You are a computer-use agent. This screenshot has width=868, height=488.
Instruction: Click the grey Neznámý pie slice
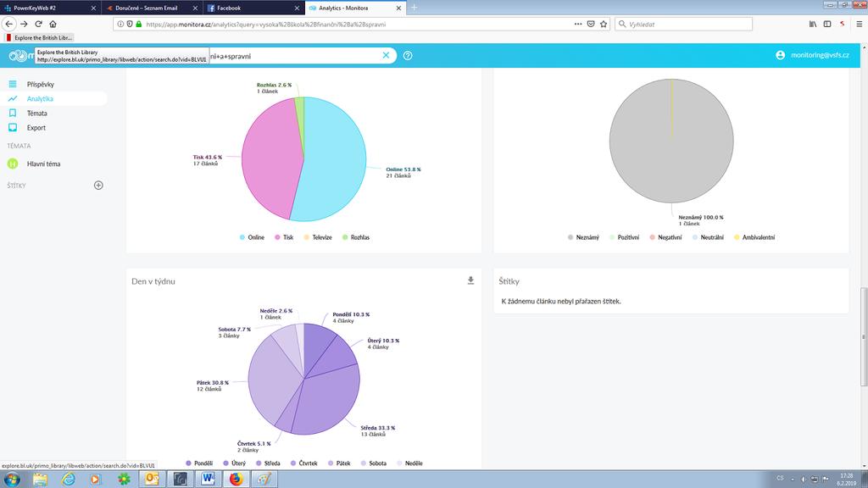point(671,141)
